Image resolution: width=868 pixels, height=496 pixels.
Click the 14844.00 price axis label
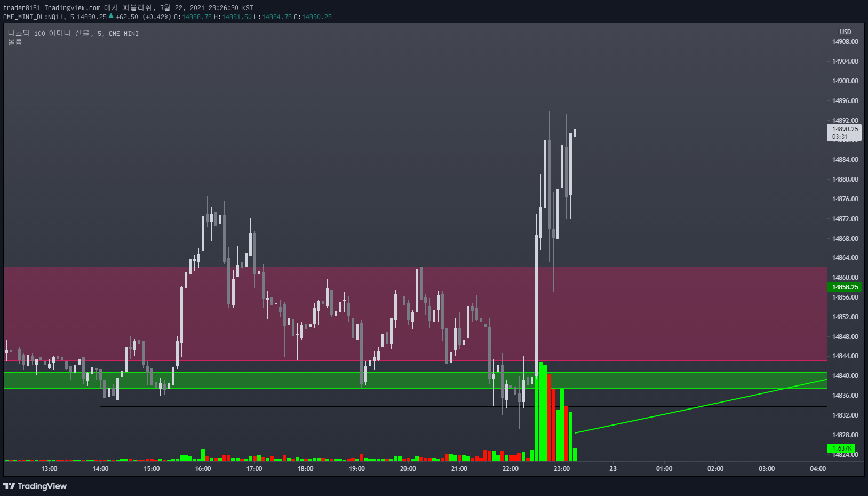845,356
